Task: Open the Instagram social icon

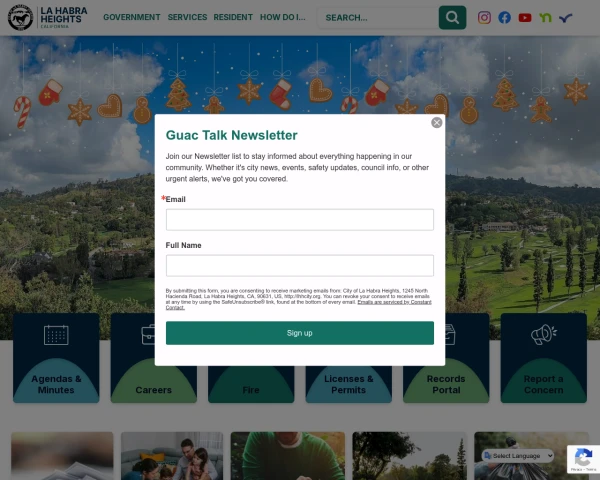Action: [x=484, y=18]
